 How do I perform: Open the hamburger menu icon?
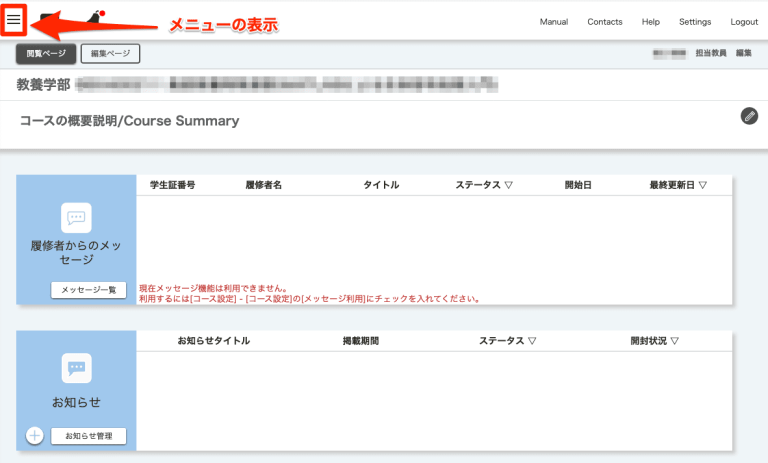(x=14, y=19)
